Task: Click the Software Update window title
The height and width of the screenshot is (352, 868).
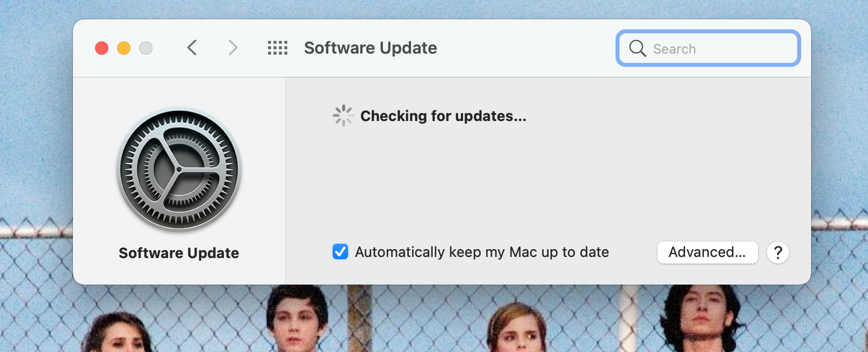Action: pos(370,48)
